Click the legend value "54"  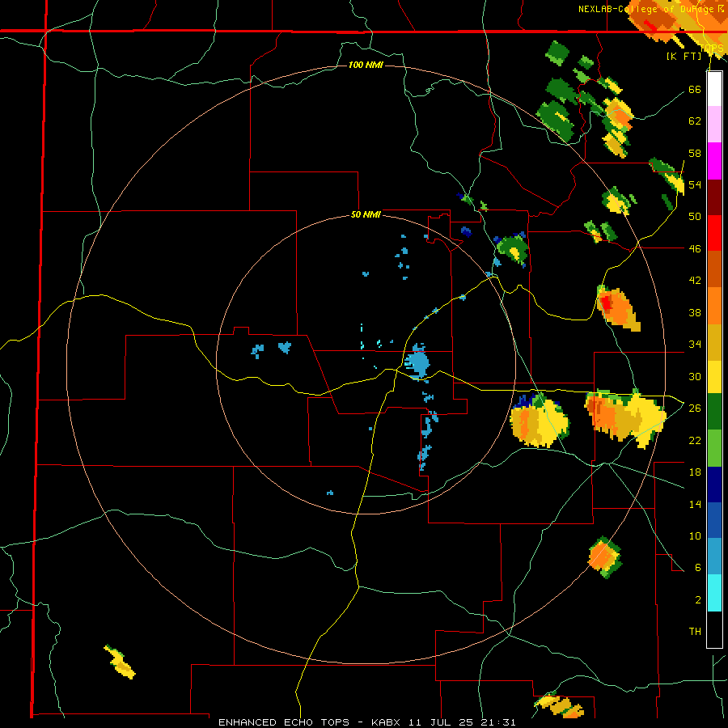tap(695, 184)
